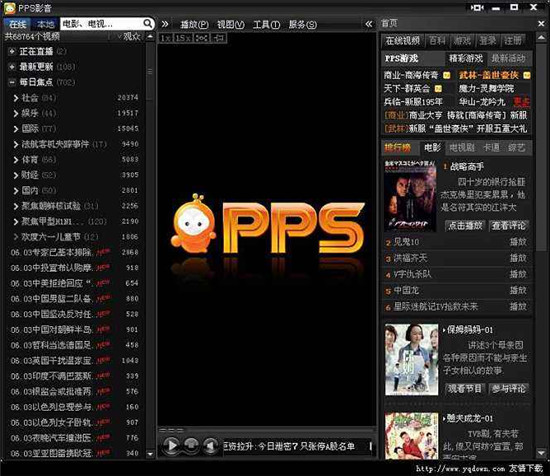Viewport: 550px width, 476px height.
Task: Expand the 国际 subcategory
Action: pos(16,129)
